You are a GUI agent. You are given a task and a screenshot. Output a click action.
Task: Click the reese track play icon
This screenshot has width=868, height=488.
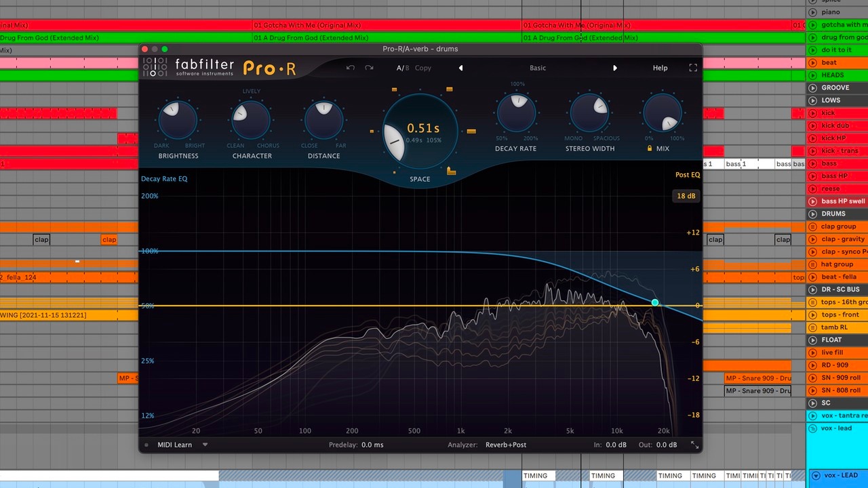click(812, 188)
